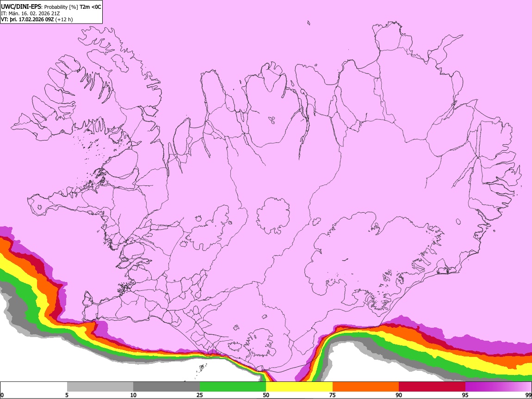Click the yellow 50–75 legend band
Image resolution: width=532 pixels, height=399 pixels.
pos(299,387)
